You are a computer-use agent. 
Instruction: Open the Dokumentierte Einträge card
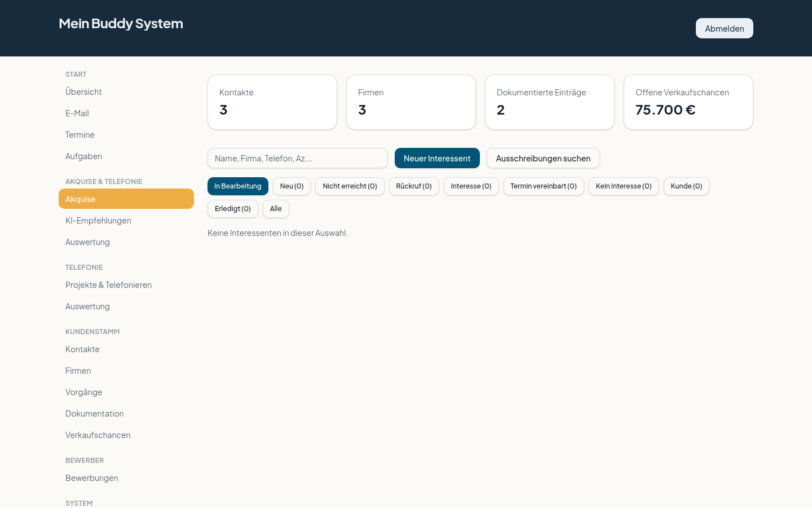click(x=550, y=102)
